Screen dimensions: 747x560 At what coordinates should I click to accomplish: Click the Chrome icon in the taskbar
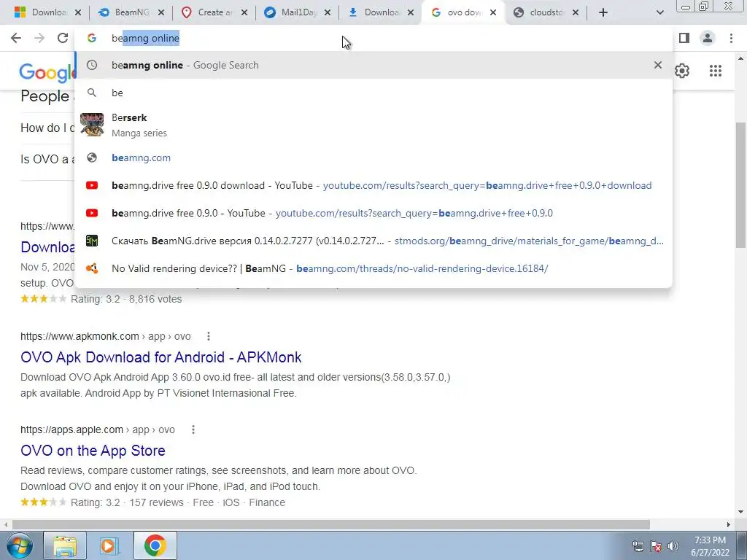point(155,545)
